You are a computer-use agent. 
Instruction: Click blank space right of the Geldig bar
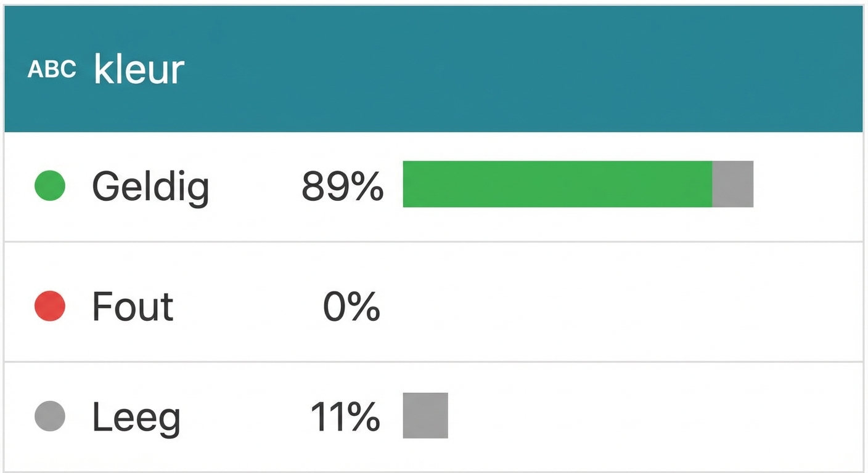(x=808, y=184)
